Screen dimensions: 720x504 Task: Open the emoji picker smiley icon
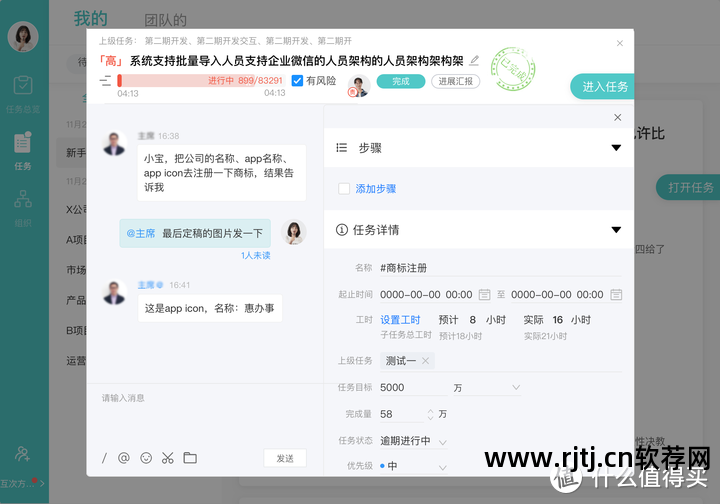pyautogui.click(x=146, y=458)
